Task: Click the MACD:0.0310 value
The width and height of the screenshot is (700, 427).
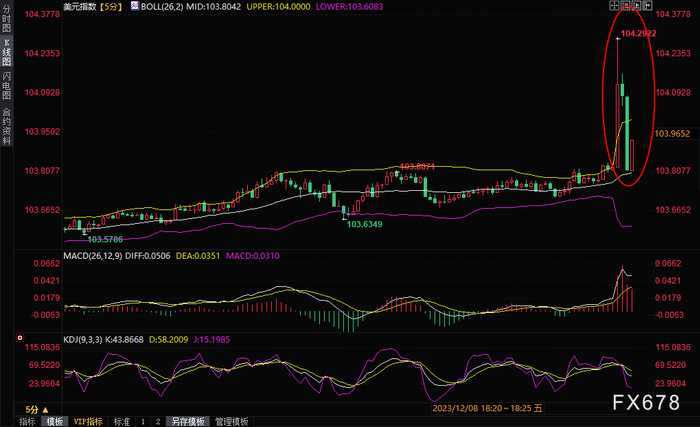Action: [253, 256]
